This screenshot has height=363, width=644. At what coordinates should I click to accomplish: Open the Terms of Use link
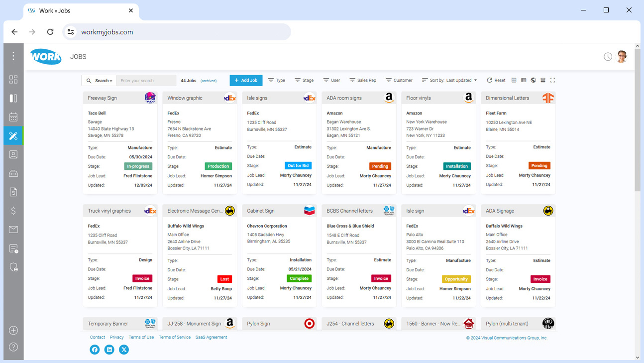click(141, 337)
